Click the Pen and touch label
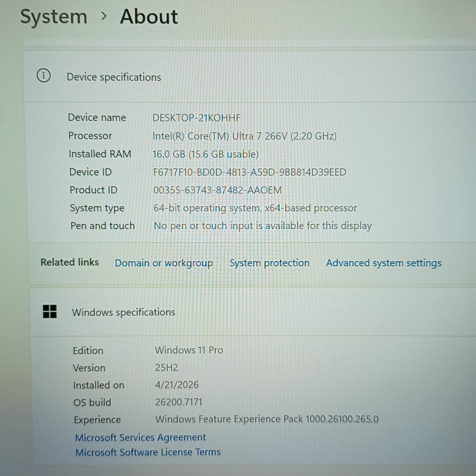The height and width of the screenshot is (476, 476). pos(102,226)
